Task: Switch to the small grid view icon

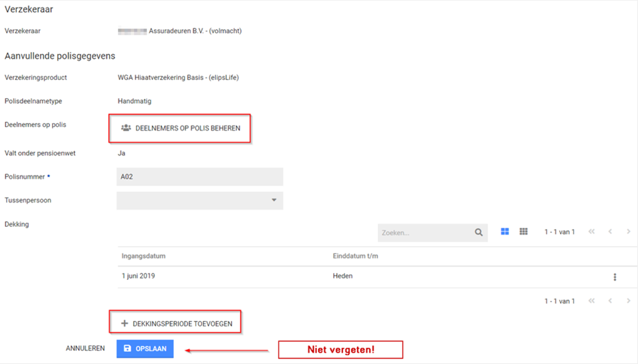Action: pos(524,232)
